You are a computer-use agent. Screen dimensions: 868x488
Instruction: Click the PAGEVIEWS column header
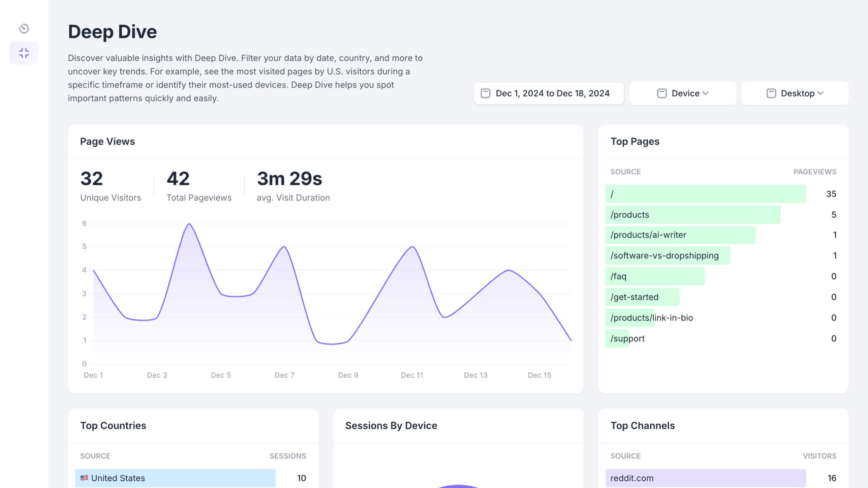pos(815,172)
